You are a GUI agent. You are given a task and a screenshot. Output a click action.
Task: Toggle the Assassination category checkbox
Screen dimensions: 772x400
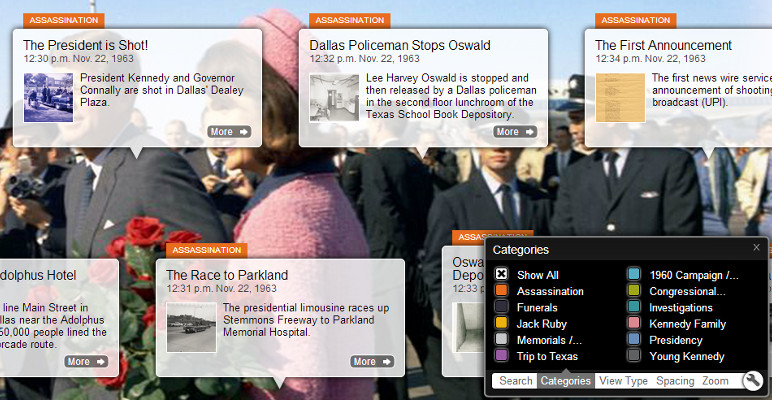pyautogui.click(x=501, y=291)
